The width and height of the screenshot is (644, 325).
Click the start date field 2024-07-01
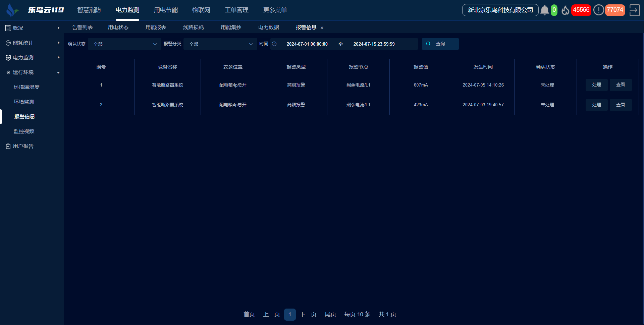(x=307, y=44)
